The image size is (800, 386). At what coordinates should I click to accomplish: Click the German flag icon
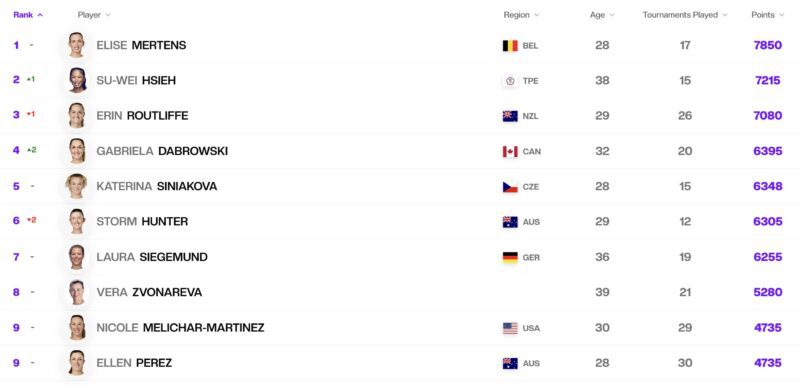(510, 258)
